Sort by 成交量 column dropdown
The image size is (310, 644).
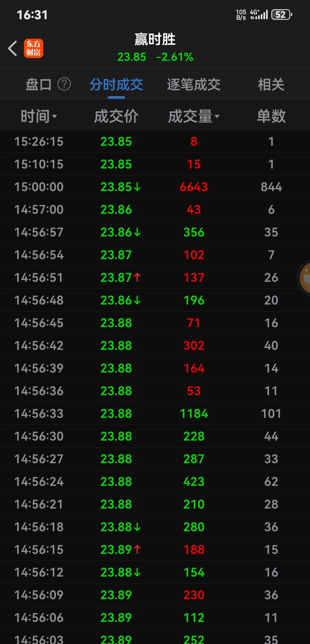tap(194, 116)
